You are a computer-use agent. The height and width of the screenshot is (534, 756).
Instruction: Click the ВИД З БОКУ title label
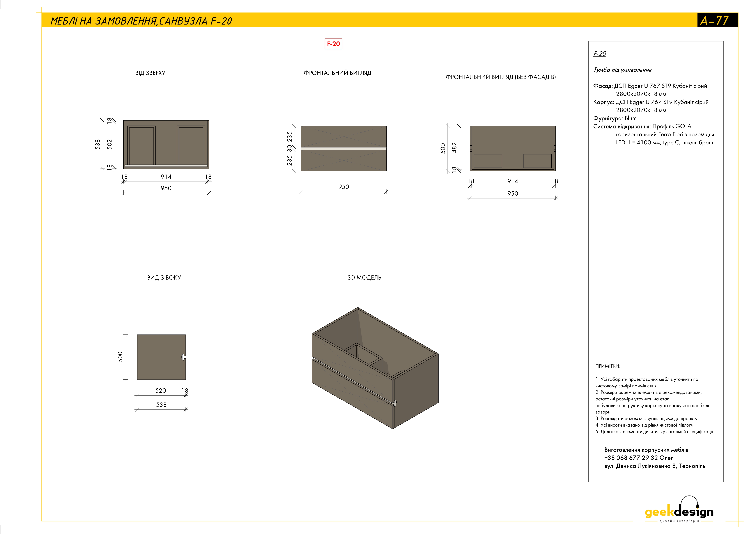(164, 278)
